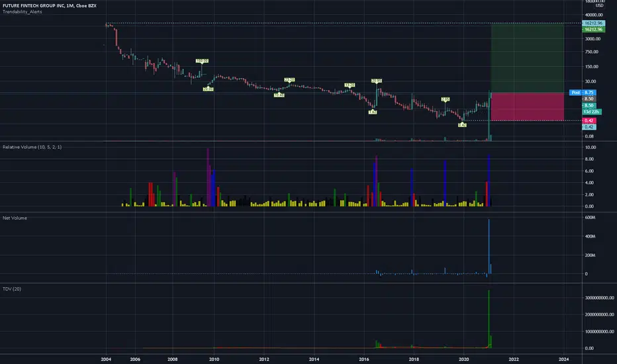This screenshot has height=364, width=617.
Task: Click the tall green TDV spike bar
Action: pyautogui.click(x=489, y=319)
